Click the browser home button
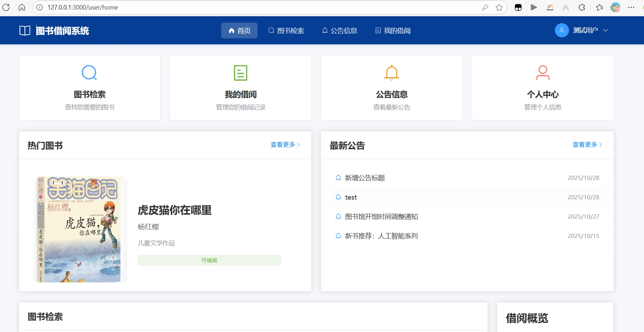Screen dimensions: 644x332 (x=22, y=7)
